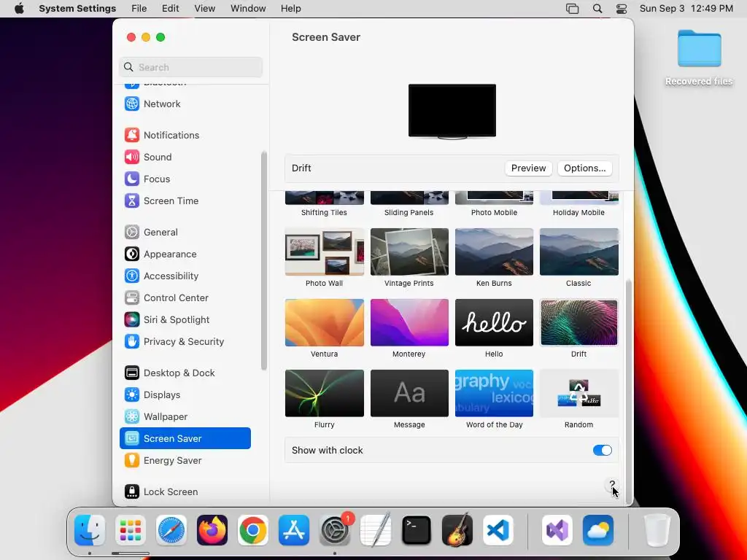
Task: Open the Apple menu
Action: 19,9
